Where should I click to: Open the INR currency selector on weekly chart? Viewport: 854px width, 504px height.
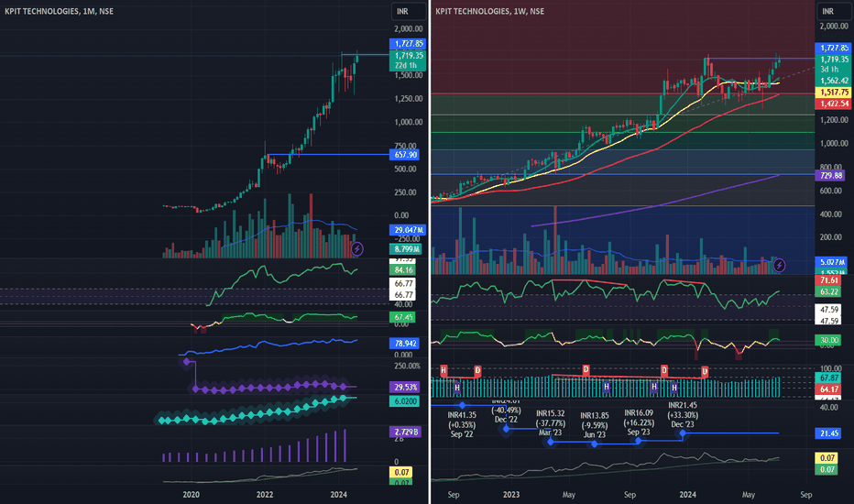tap(833, 11)
